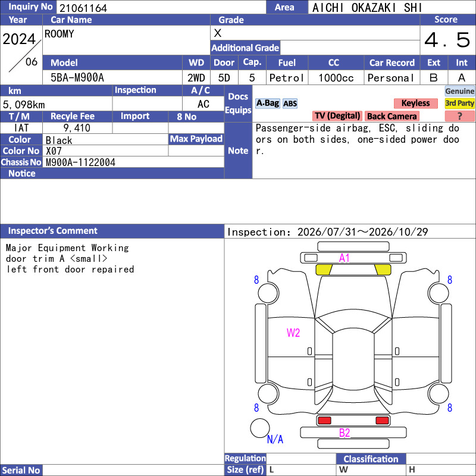
Task: Click the red right tail light on diagram
Action: [382, 421]
